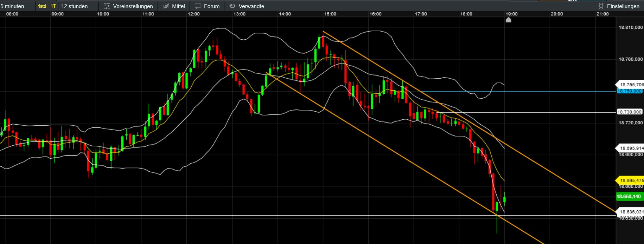
Task: Click the Forum speech bubble icon
Action: (198, 6)
